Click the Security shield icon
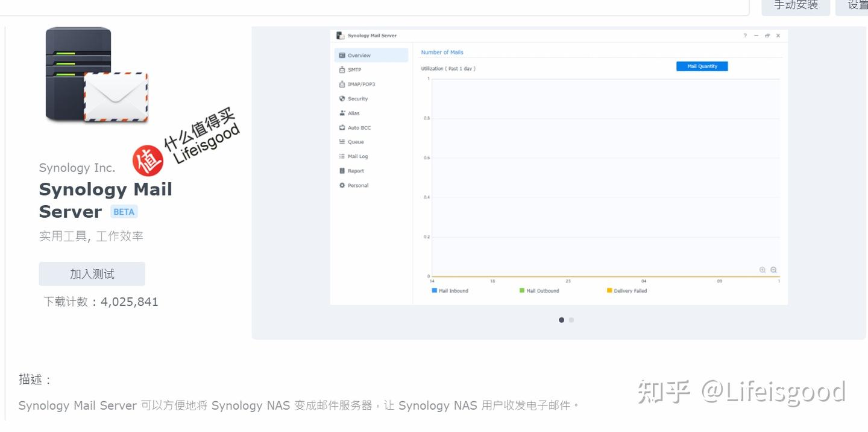Screen dimensions: 868x432 (342, 99)
